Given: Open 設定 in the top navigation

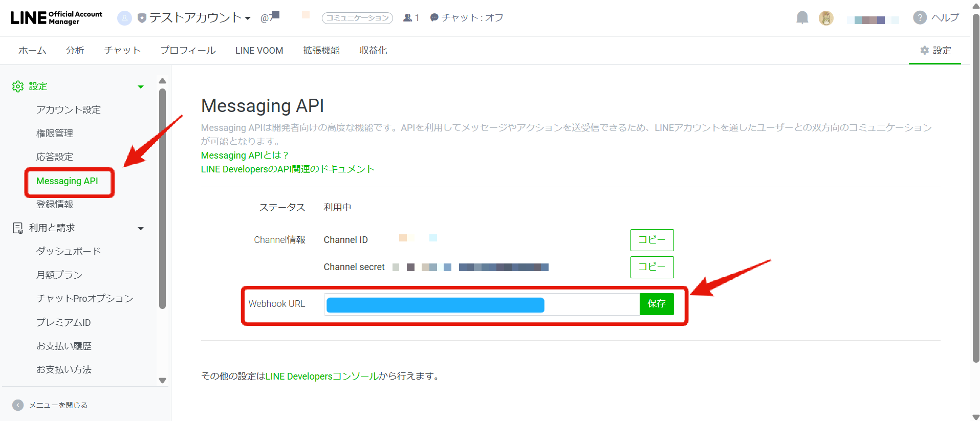Looking at the screenshot, I should tap(935, 51).
